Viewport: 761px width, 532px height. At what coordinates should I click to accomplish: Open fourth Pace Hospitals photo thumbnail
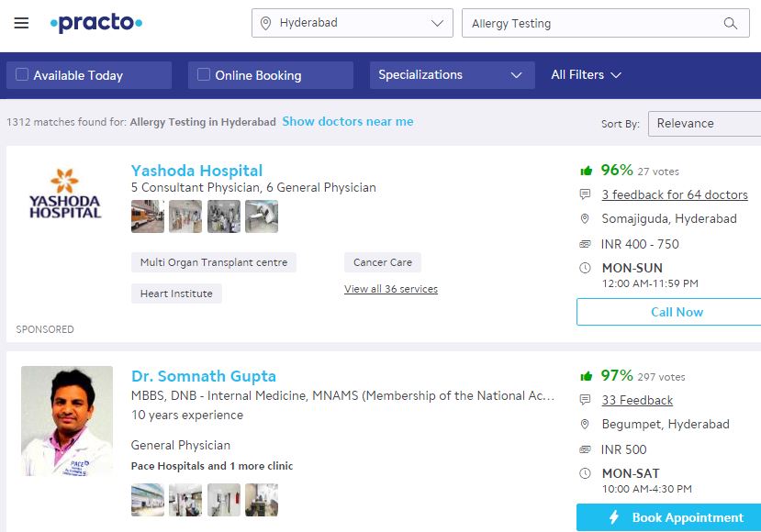(262, 500)
